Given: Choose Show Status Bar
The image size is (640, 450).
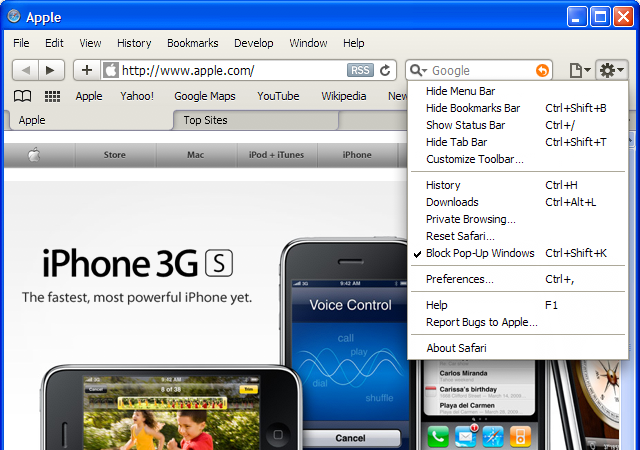Looking at the screenshot, I should (x=518, y=125).
